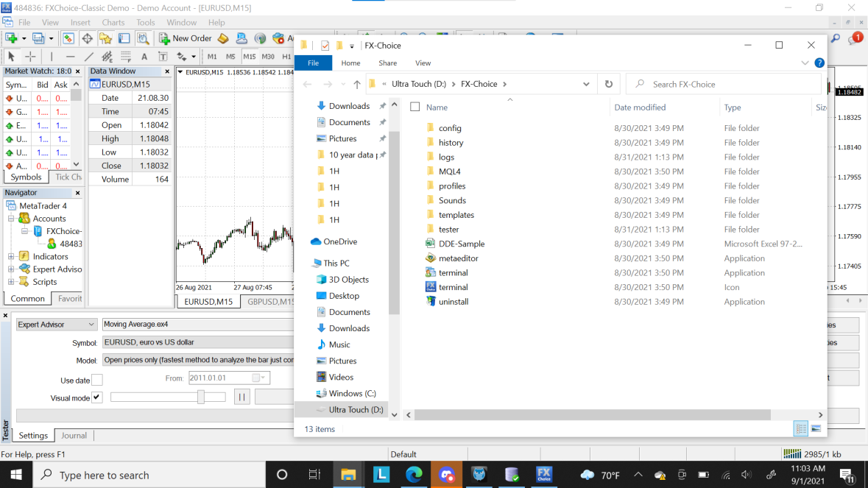Open a new chart from MetaTrader toolbar
This screenshot has height=488, width=868.
(x=11, y=38)
